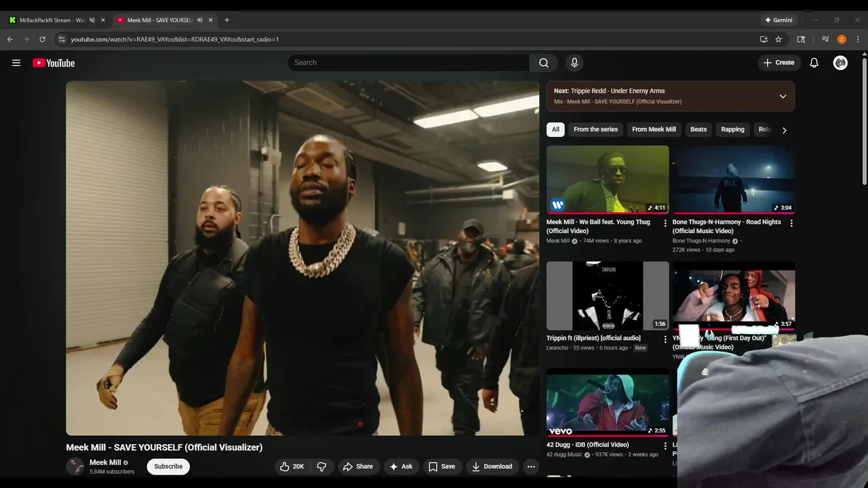Image resolution: width=868 pixels, height=488 pixels.
Task: Open the notifications bell
Action: click(x=814, y=62)
